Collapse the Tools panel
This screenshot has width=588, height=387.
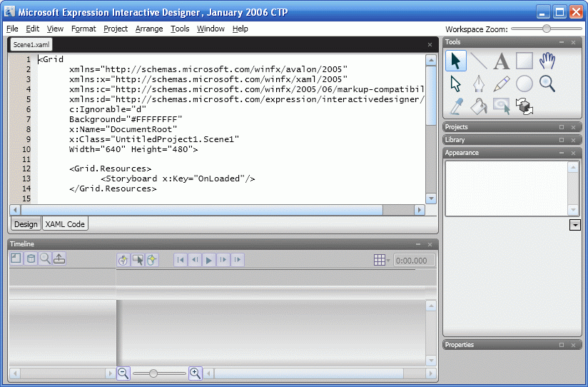562,42
